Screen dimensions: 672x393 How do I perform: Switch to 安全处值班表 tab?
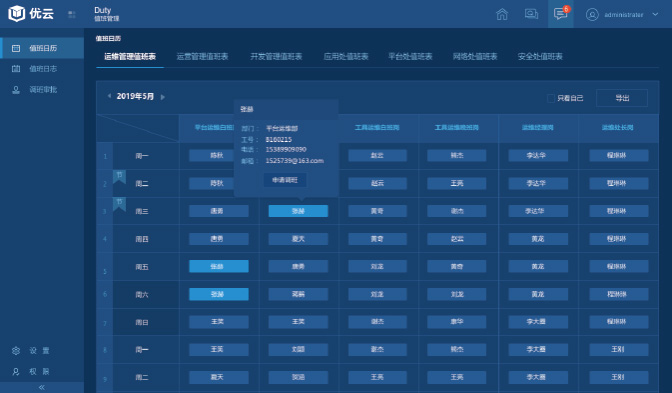tap(540, 57)
